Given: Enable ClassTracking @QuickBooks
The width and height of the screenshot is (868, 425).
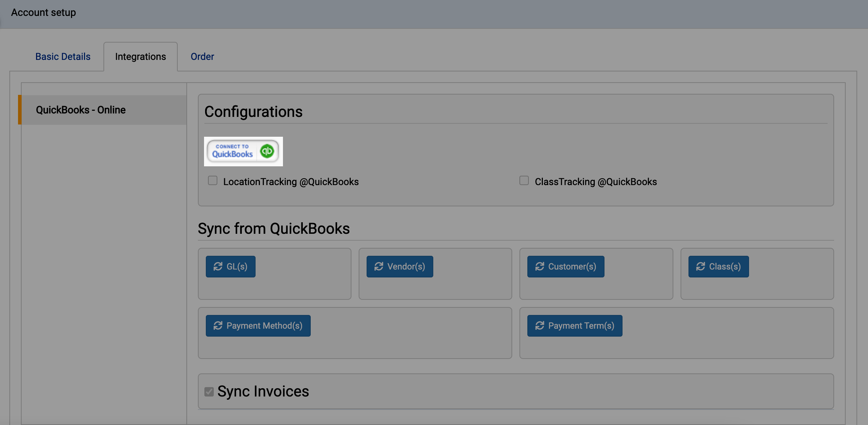Looking at the screenshot, I should (x=524, y=180).
